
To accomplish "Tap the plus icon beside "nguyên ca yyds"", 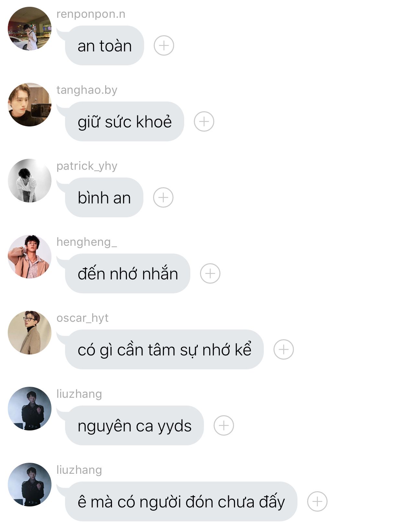I will (x=224, y=426).
